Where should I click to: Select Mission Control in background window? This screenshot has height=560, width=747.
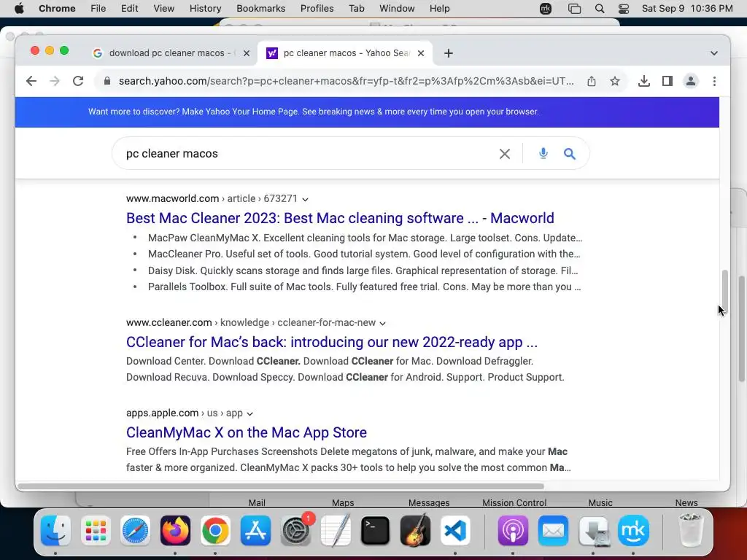514,503
